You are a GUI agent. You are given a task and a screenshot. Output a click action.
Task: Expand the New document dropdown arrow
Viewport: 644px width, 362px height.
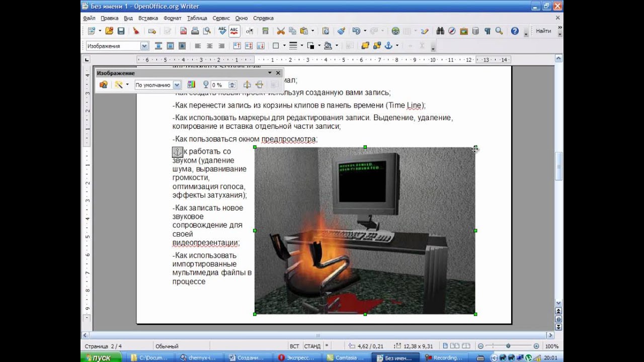pos(100,31)
